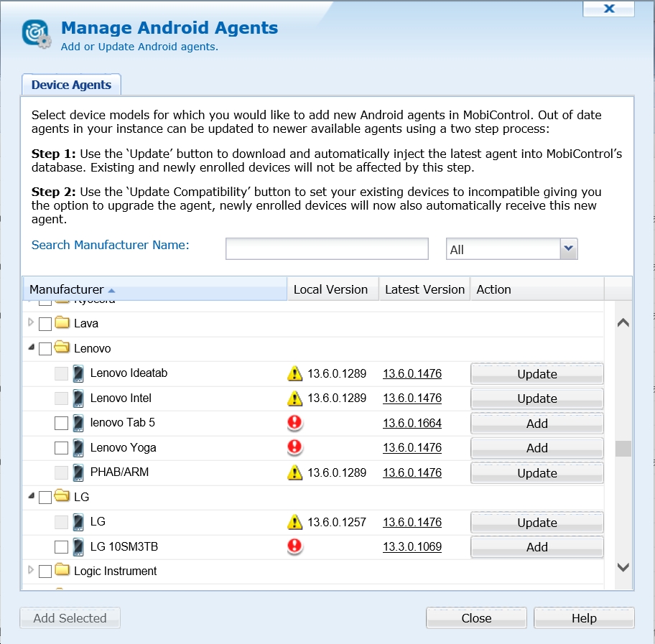Click the Lava folder icon
The width and height of the screenshot is (655, 644).
pos(62,323)
